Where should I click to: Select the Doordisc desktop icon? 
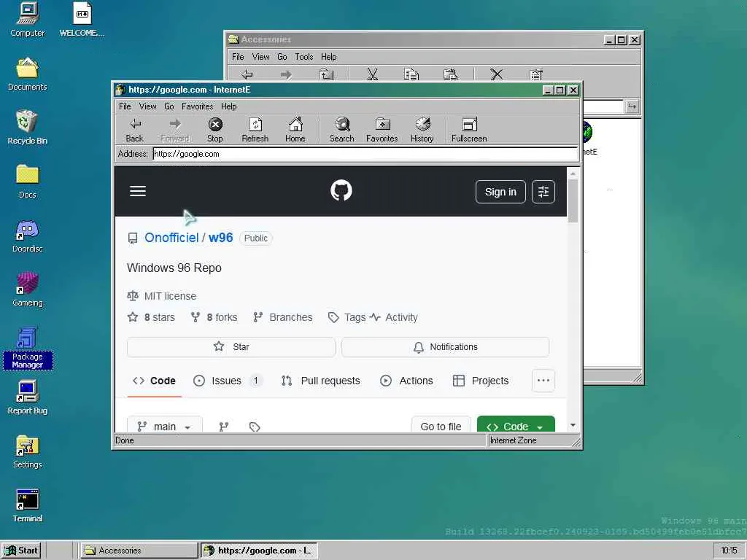(27, 236)
